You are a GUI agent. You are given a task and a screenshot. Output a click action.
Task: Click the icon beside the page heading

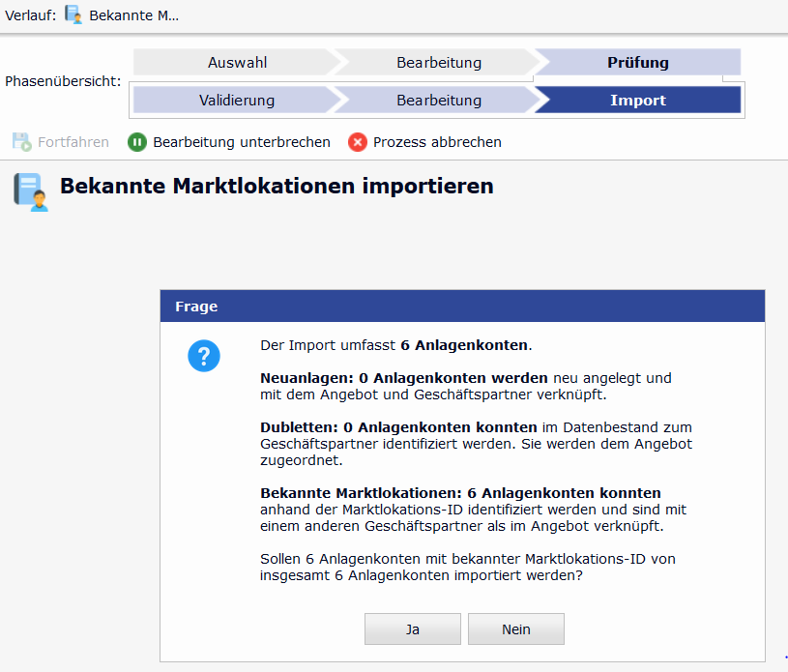pos(31,190)
